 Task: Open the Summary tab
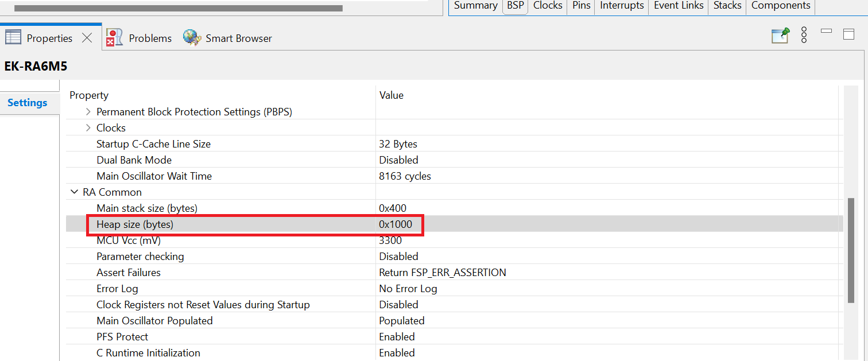(475, 6)
